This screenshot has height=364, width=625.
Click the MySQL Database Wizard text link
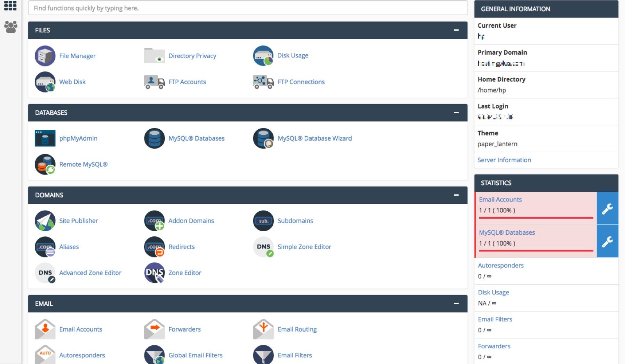click(x=314, y=138)
